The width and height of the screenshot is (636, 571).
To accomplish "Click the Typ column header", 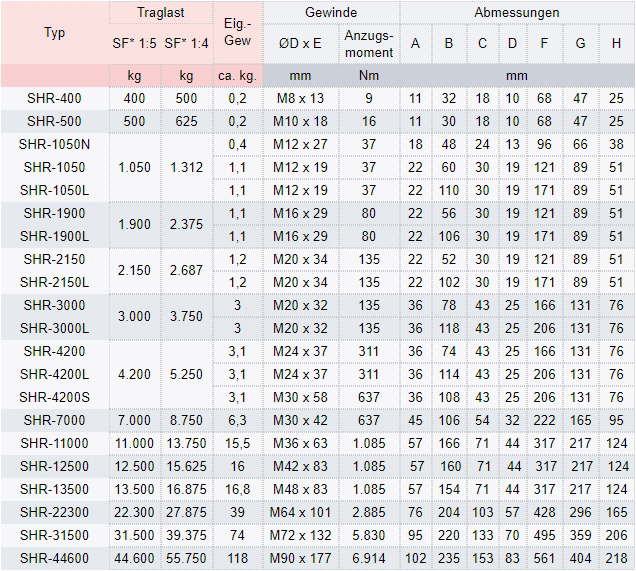I will coord(55,33).
